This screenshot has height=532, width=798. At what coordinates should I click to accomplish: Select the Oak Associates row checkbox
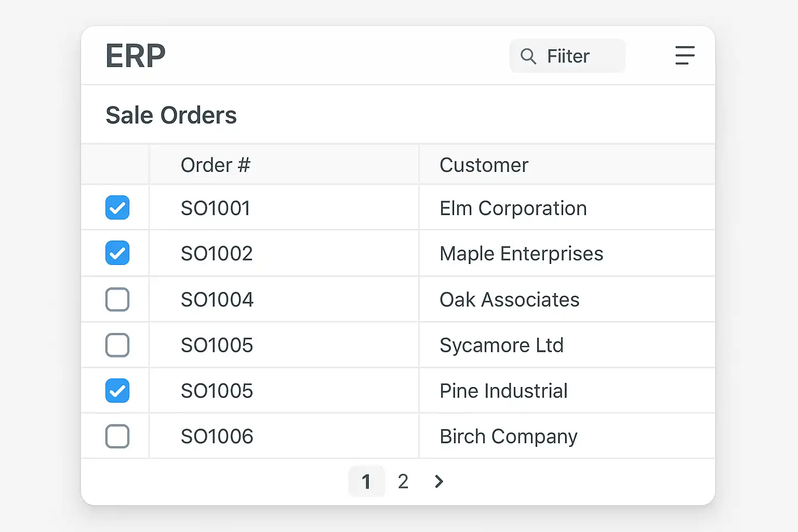[117, 300]
